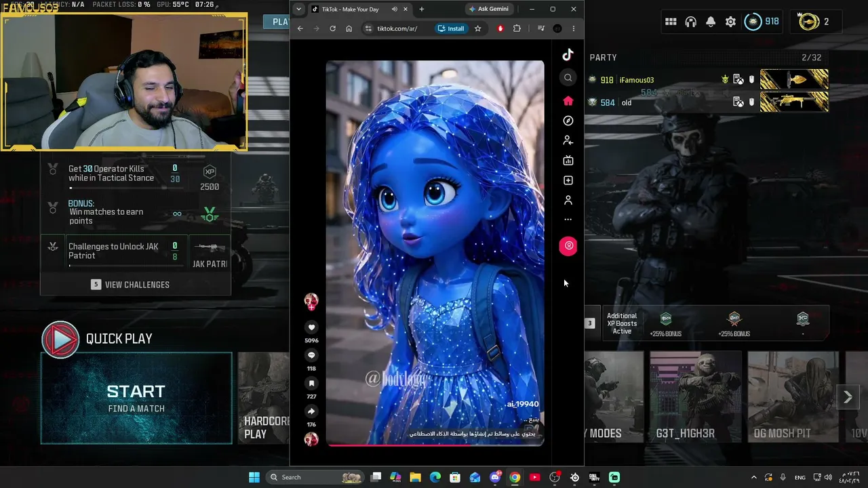Viewport: 868px width, 488px height.
Task: Click START Find a Match
Action: (136, 399)
